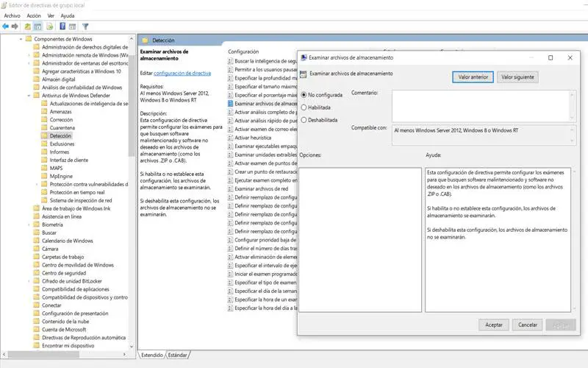Select the Permitir a los usuarios pausar row

click(262, 69)
